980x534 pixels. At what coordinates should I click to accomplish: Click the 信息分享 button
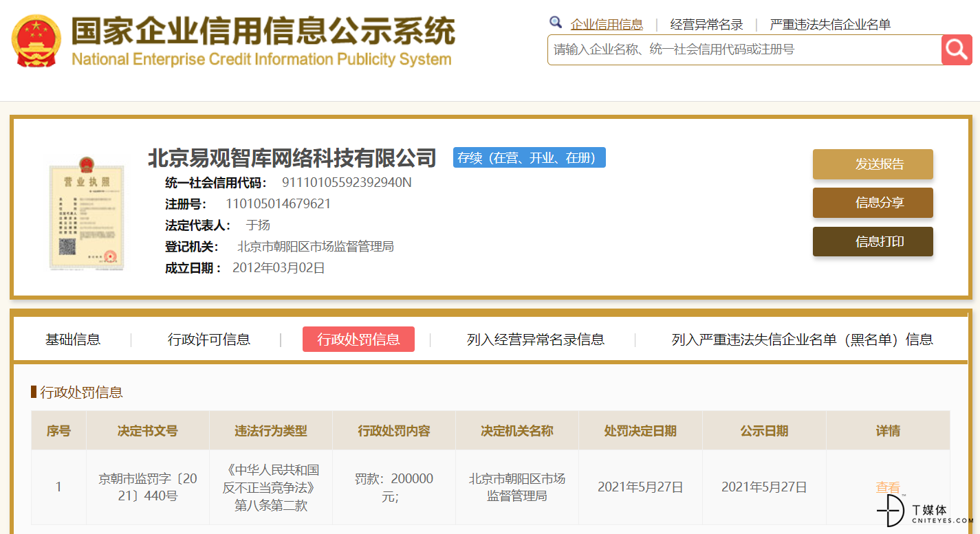tap(873, 203)
